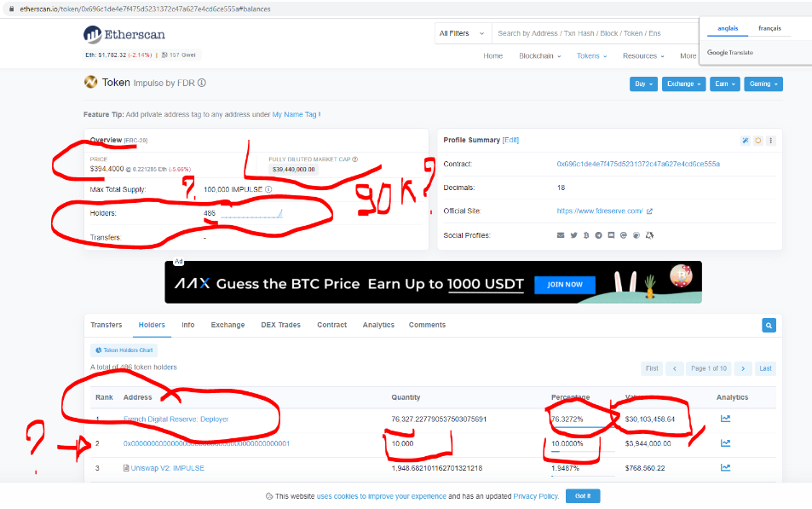Image resolution: width=812 pixels, height=509 pixels.
Task: Open the @ social profile icon
Action: [x=624, y=235]
